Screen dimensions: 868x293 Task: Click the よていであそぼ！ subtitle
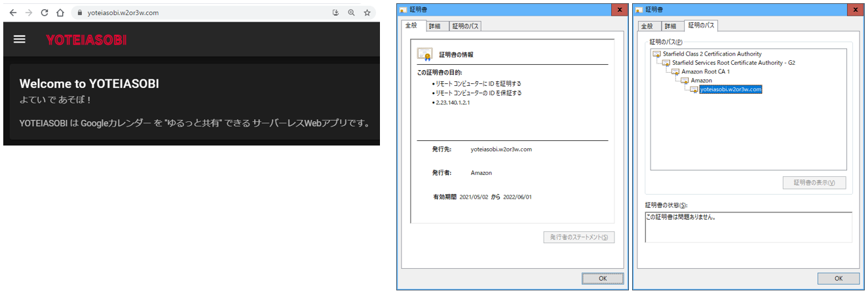click(55, 100)
